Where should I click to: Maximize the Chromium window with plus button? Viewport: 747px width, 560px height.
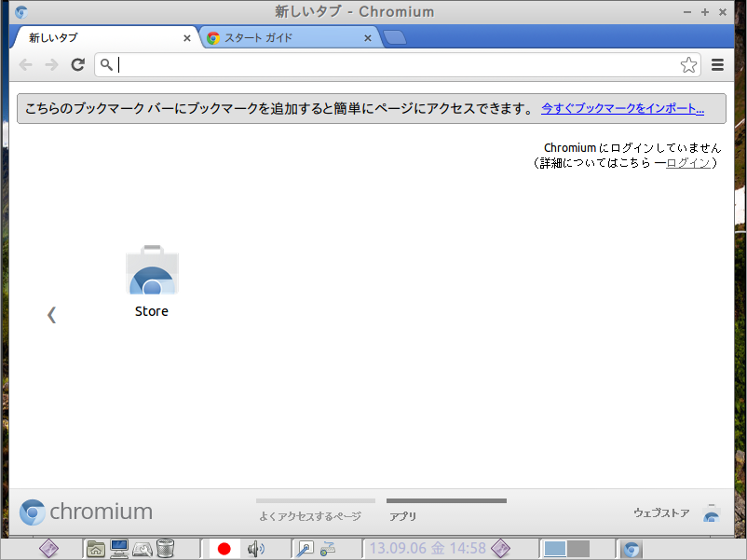pyautogui.click(x=705, y=12)
